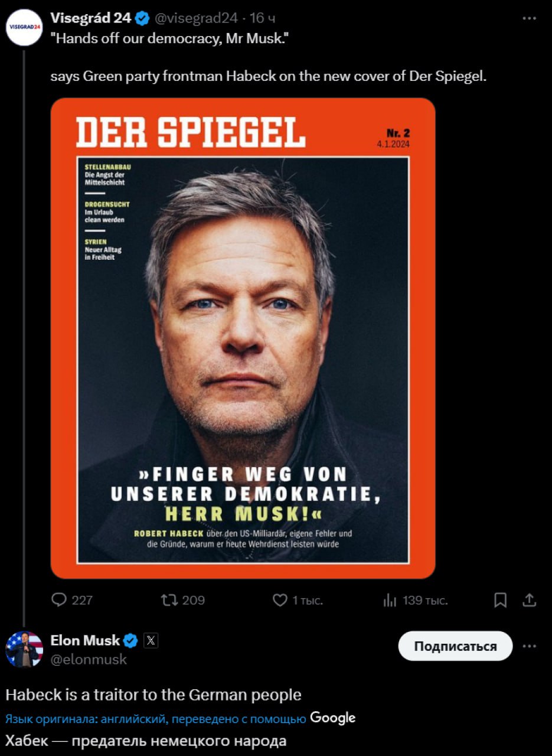Open the tweet view analytics icon
Viewport: 552px width, 756px height.
click(390, 601)
